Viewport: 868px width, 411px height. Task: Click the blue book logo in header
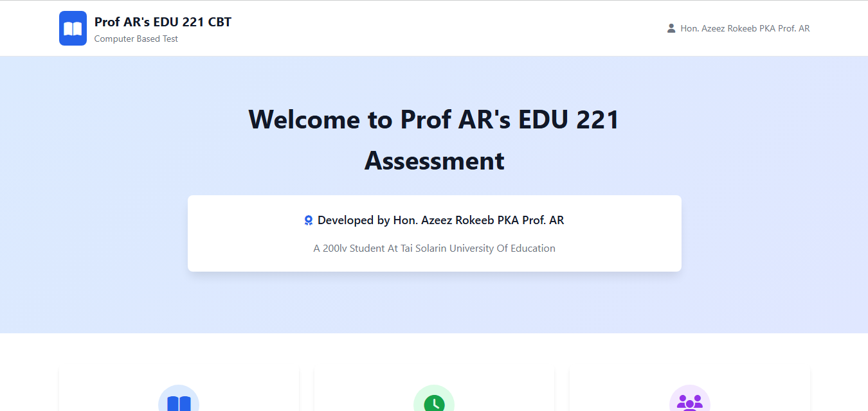[73, 28]
